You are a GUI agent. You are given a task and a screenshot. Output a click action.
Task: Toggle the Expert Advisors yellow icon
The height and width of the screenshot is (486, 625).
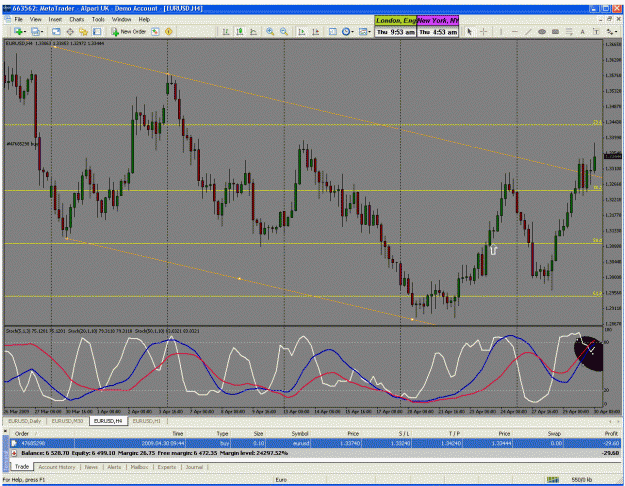pyautogui.click(x=169, y=31)
